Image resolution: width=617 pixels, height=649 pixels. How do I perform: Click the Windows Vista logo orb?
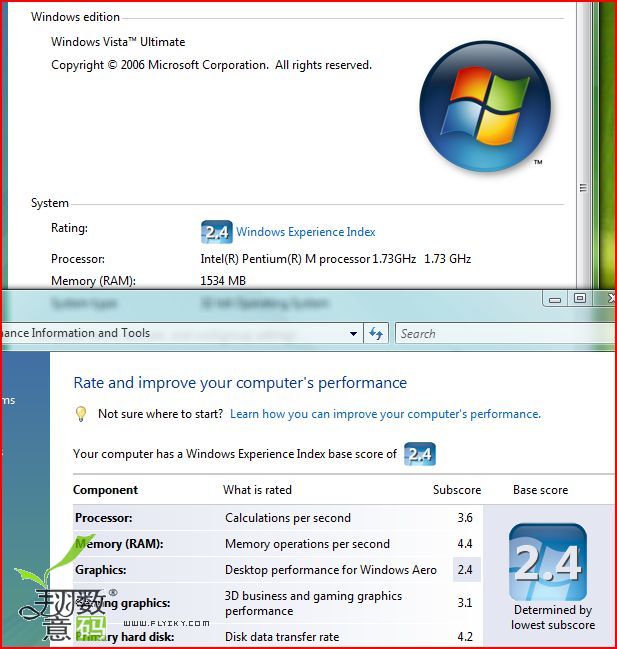coord(485,106)
